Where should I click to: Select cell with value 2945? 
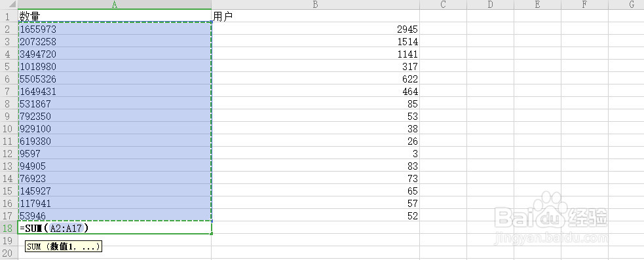tap(315, 29)
